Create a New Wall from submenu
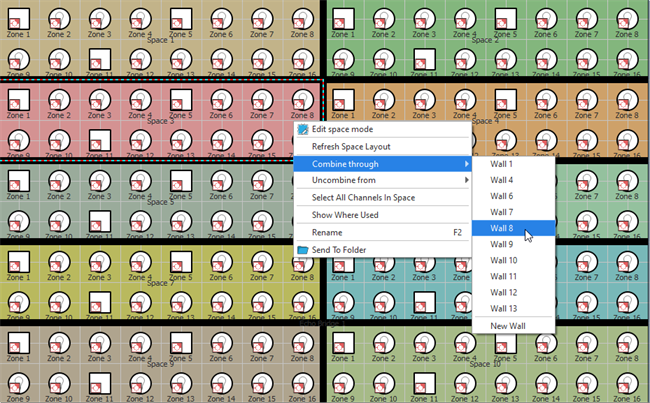This screenshot has height=403, width=650. tap(508, 326)
